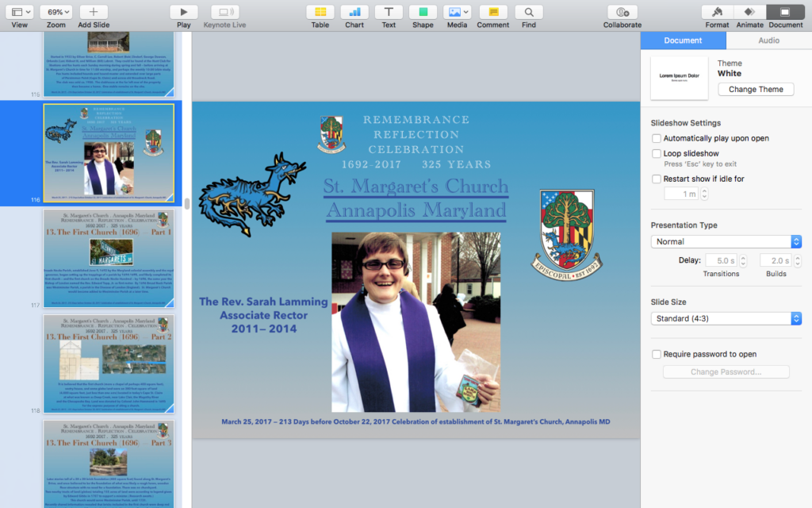
Task: Open the Slide Size dropdown
Action: point(726,318)
